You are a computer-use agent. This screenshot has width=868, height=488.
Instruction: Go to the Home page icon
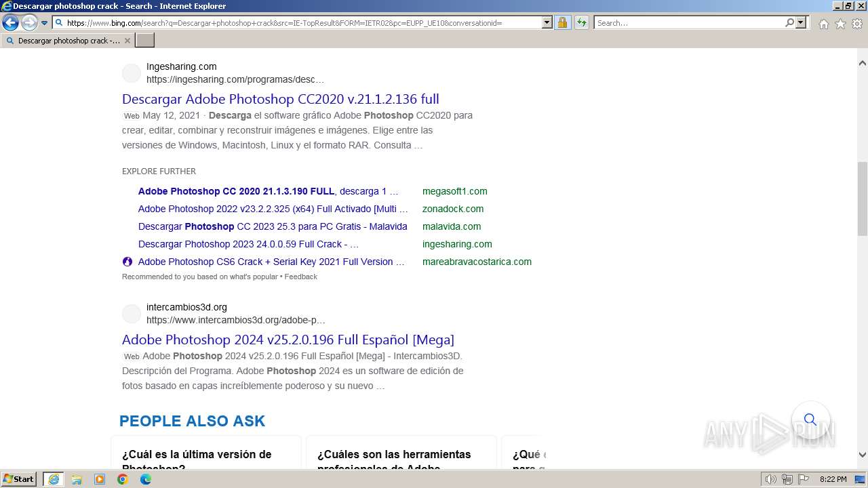[x=823, y=24]
